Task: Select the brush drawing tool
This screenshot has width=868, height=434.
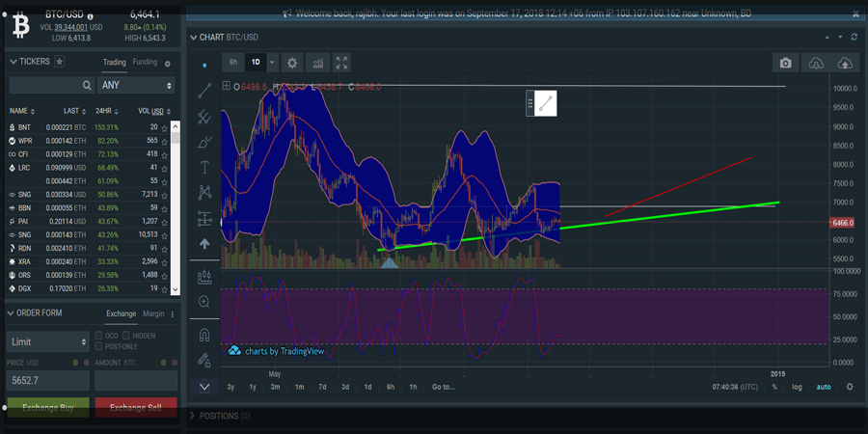Action: (204, 142)
